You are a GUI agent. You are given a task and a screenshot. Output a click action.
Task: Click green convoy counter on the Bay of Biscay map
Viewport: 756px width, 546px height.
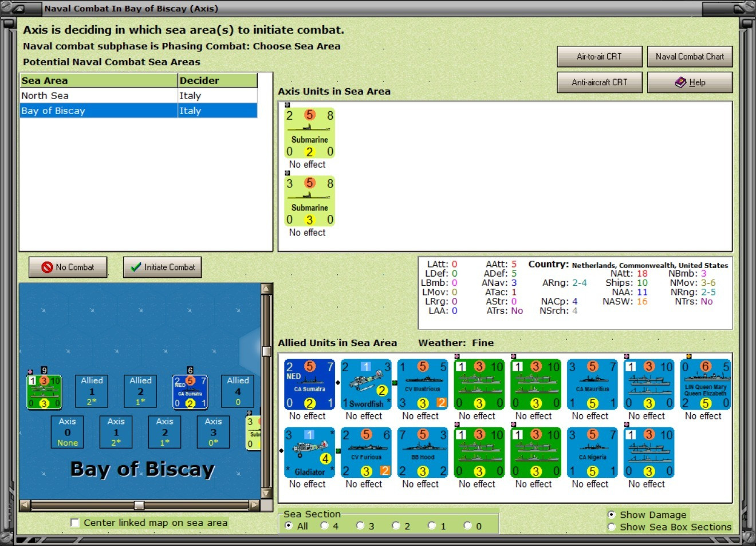pyautogui.click(x=44, y=392)
